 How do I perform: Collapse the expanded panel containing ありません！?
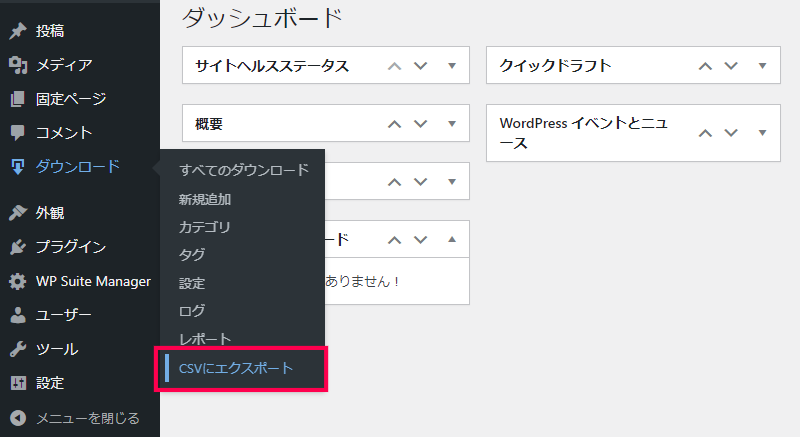coord(452,240)
